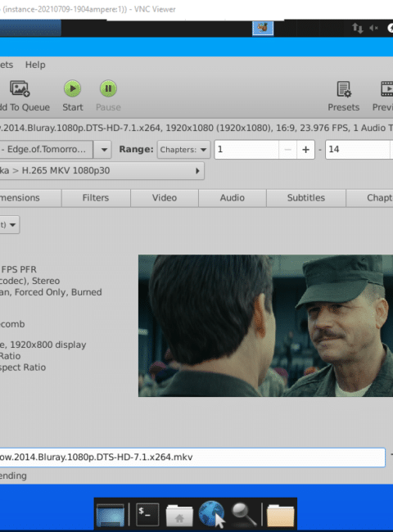Click the video preview thumbnail

265,326
